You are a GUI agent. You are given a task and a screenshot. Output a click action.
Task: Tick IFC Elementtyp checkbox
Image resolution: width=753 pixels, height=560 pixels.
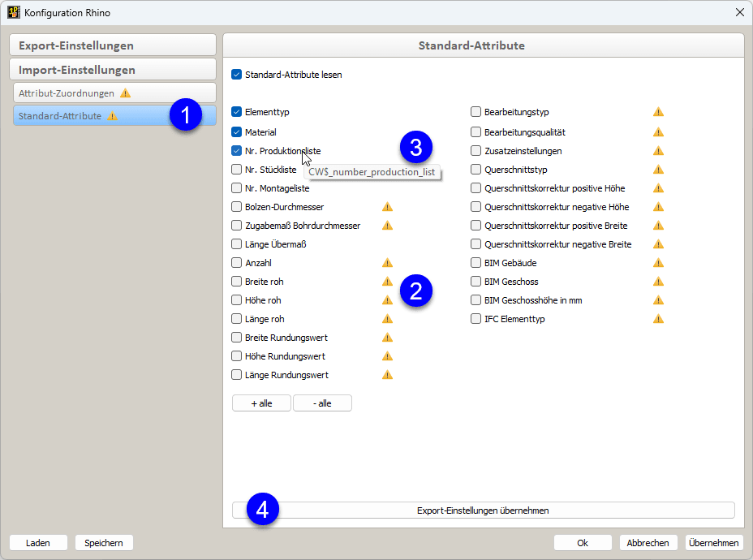tap(476, 319)
